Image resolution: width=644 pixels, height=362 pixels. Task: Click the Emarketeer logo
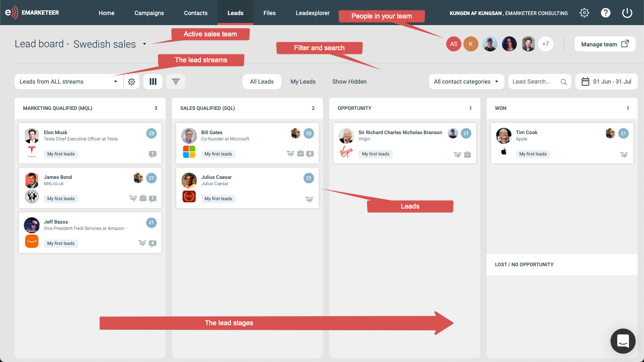32,13
